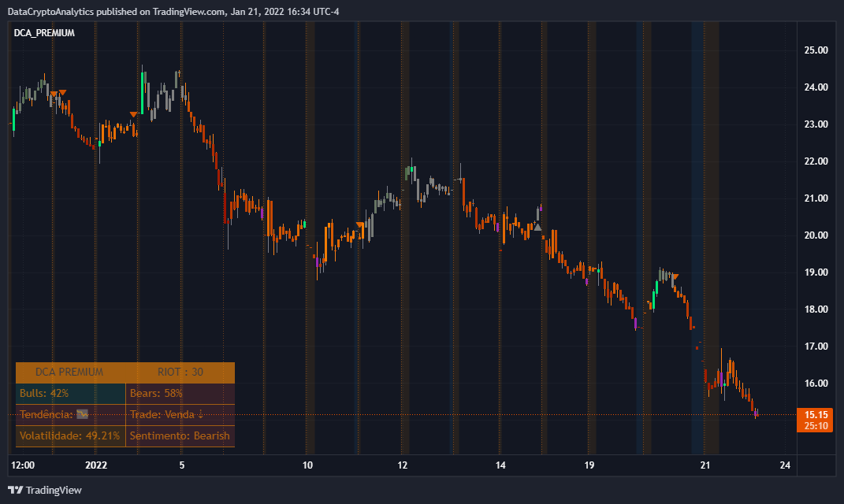Click the DCA PREMIUM header of the info table
The height and width of the screenshot is (504, 844).
click(70, 371)
